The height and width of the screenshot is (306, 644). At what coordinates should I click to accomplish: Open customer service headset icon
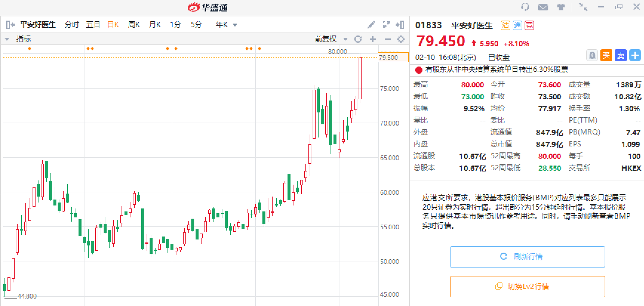click(525, 7)
